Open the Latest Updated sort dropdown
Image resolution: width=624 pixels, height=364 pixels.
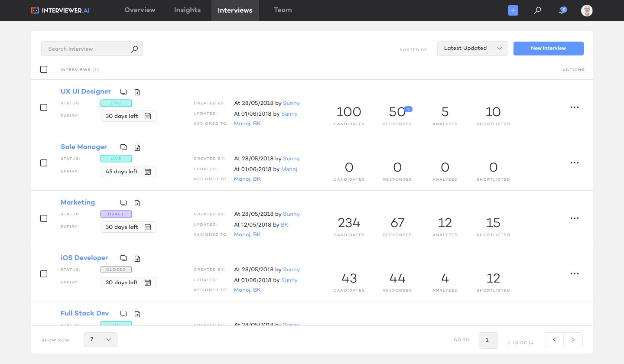tap(472, 49)
